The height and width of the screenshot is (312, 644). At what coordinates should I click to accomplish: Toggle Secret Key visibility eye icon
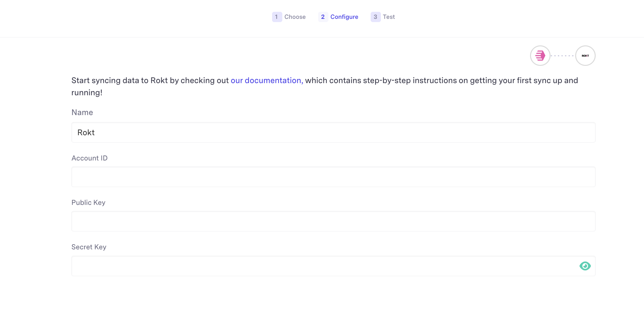click(x=585, y=266)
